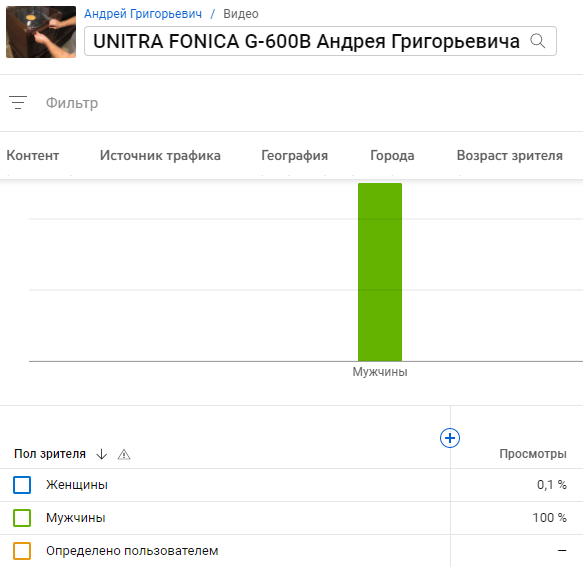
Task: Click the Мужчины row label in table
Action: 76,518
